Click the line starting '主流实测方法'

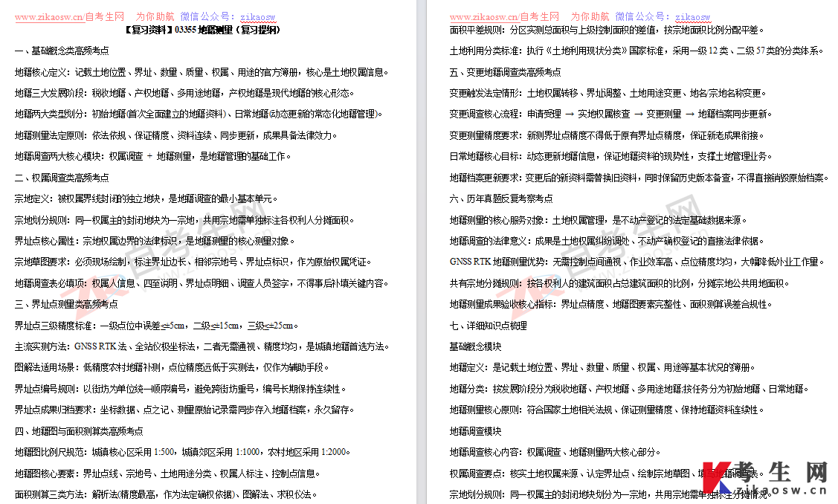(202, 346)
